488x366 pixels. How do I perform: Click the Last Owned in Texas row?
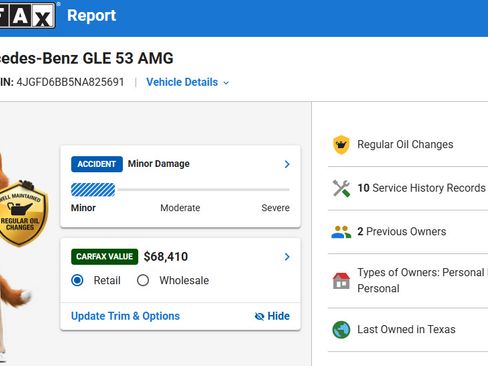(408, 330)
